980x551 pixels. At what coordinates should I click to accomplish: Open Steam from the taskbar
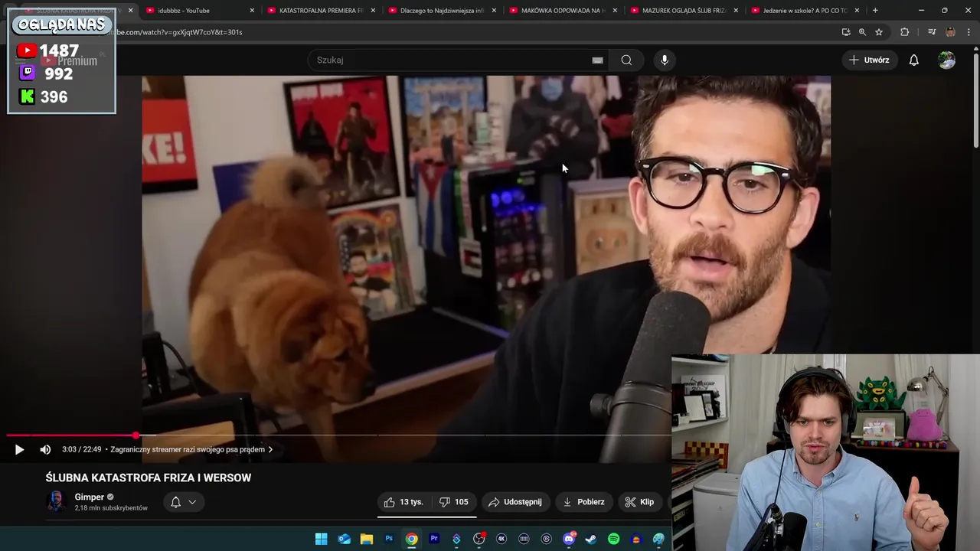[591, 539]
